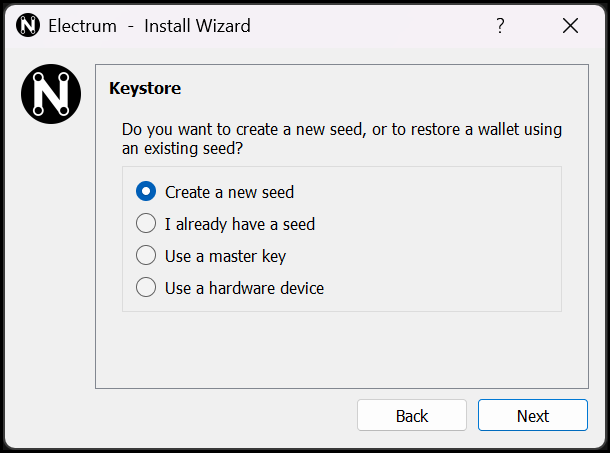Click the 'Create a new seed' label text
The image size is (610, 453).
(x=229, y=192)
